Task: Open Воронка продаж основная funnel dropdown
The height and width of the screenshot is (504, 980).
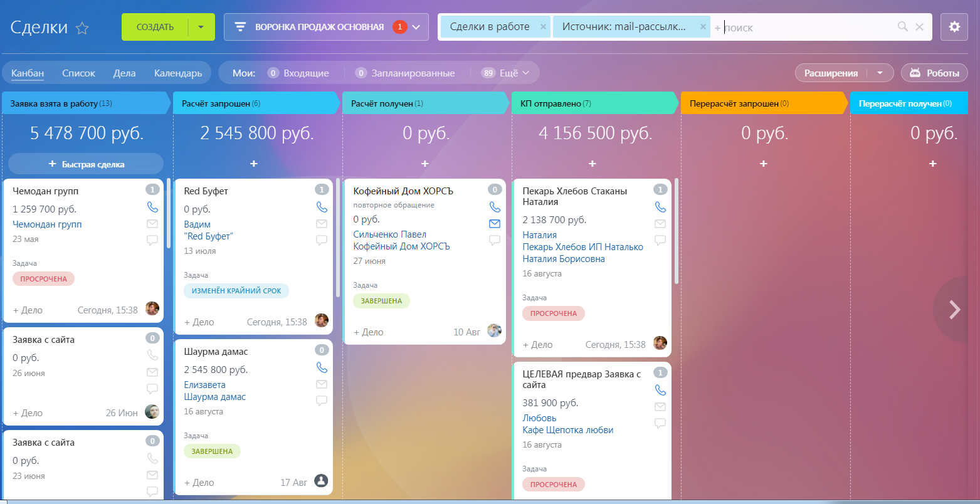Action: point(326,27)
